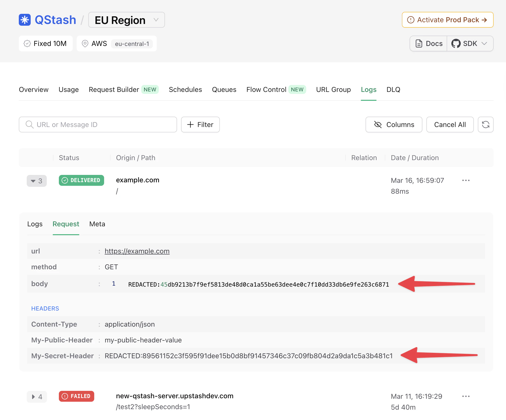Click the refresh logs icon button

485,125
